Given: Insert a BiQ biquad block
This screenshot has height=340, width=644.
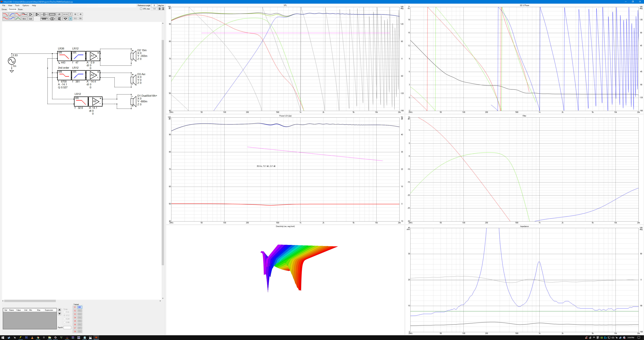Looking at the screenshot, I should [x=24, y=19].
